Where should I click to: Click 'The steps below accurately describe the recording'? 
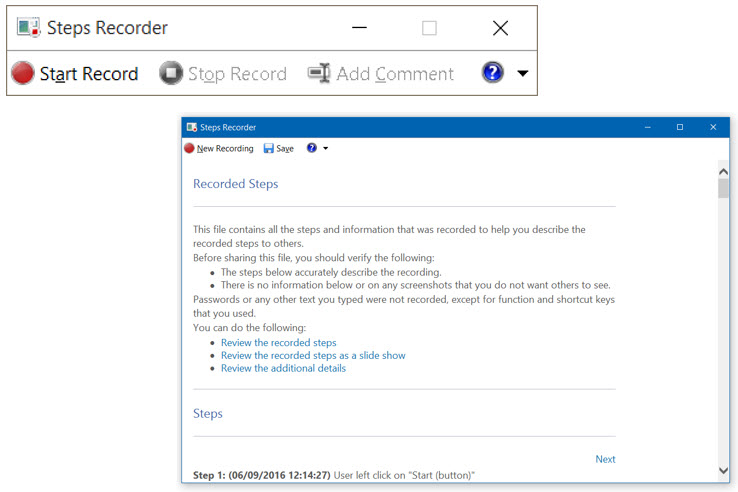click(331, 272)
